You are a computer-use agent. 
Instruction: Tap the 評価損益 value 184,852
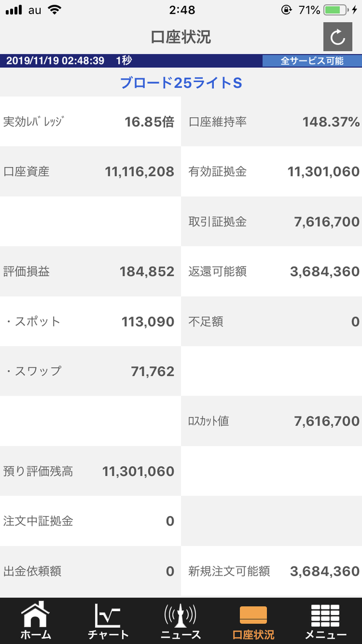[146, 272]
